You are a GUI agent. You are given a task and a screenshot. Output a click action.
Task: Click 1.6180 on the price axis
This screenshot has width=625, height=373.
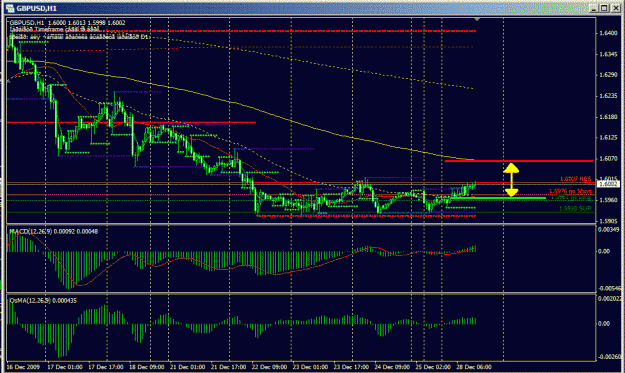pyautogui.click(x=608, y=117)
